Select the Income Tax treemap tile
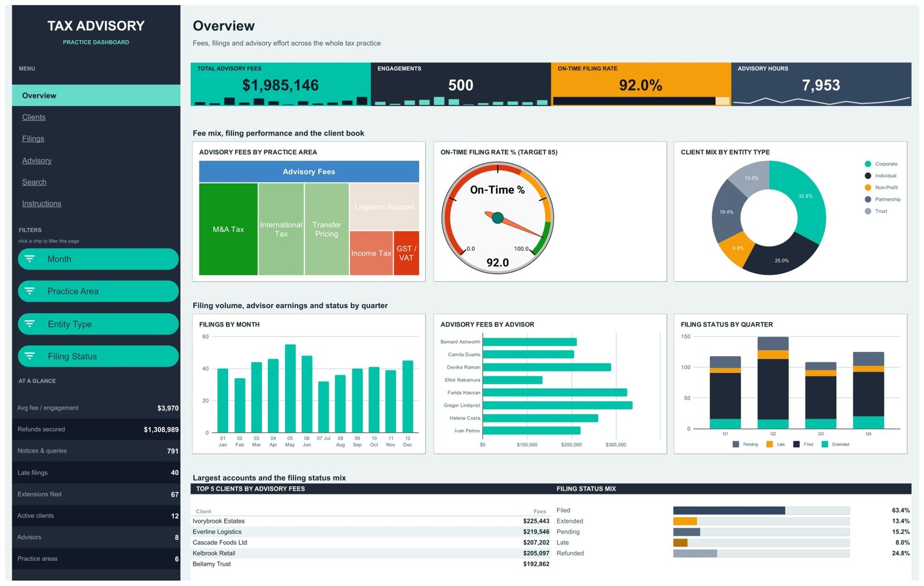 [x=371, y=253]
